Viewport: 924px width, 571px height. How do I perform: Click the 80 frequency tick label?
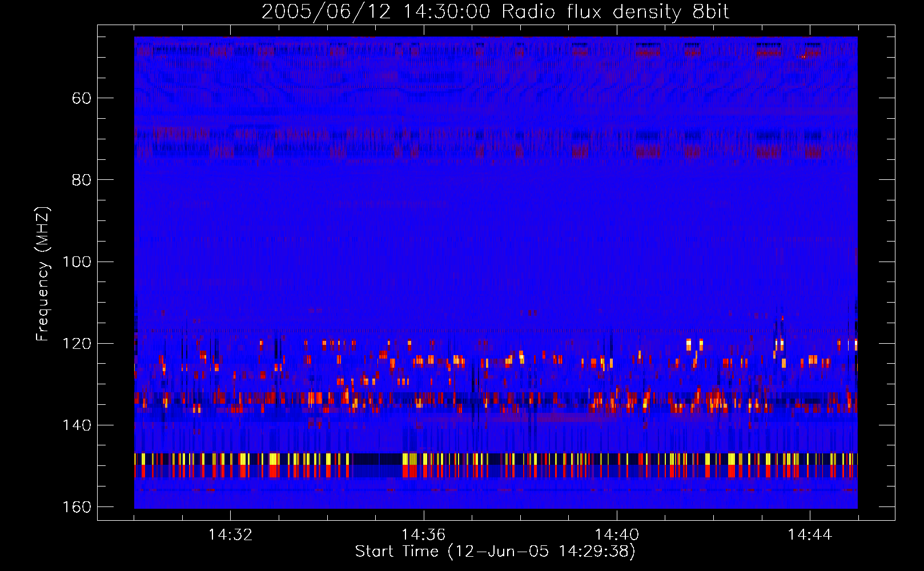click(82, 180)
